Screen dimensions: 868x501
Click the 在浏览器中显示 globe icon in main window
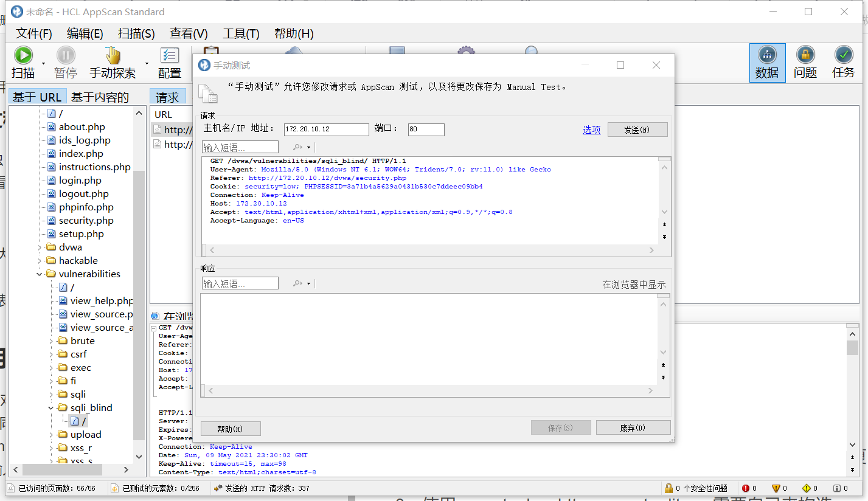coord(156,316)
